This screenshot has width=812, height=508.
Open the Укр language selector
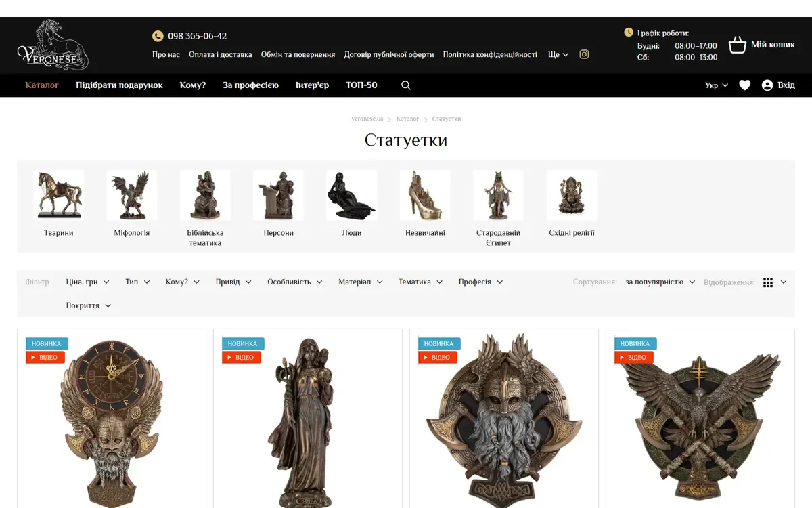coord(717,85)
